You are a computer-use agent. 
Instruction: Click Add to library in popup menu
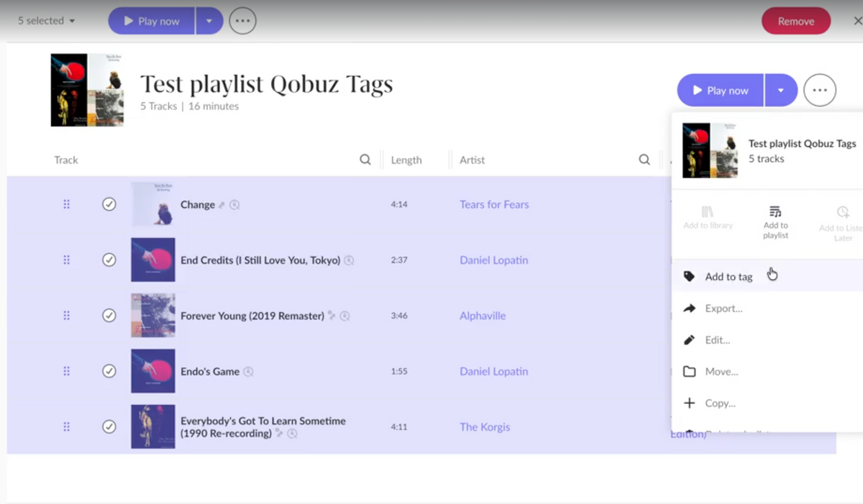pyautogui.click(x=708, y=218)
